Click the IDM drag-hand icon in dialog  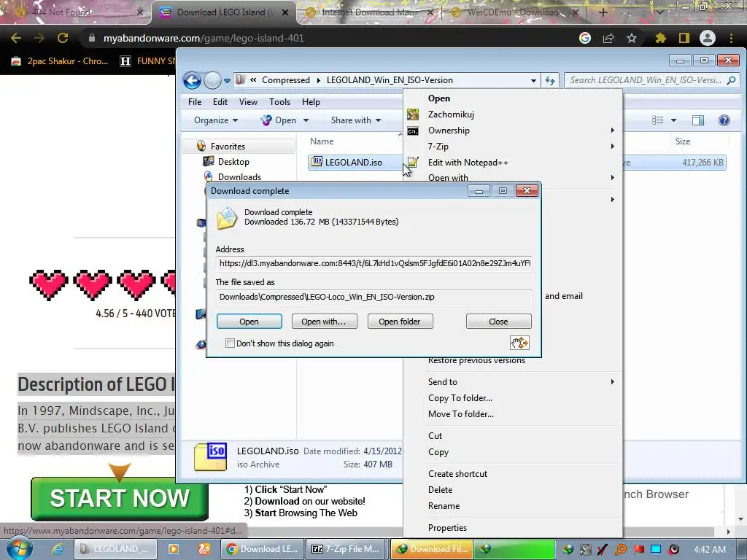[519, 343]
